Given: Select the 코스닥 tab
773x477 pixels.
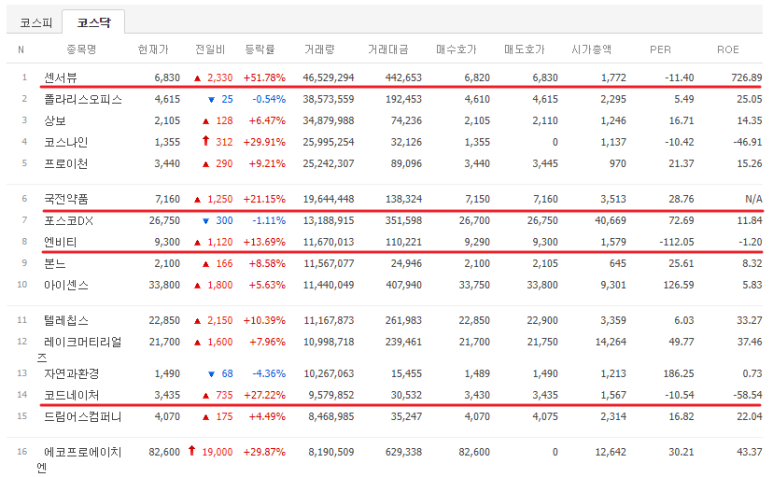Looking at the screenshot, I should tap(94, 23).
